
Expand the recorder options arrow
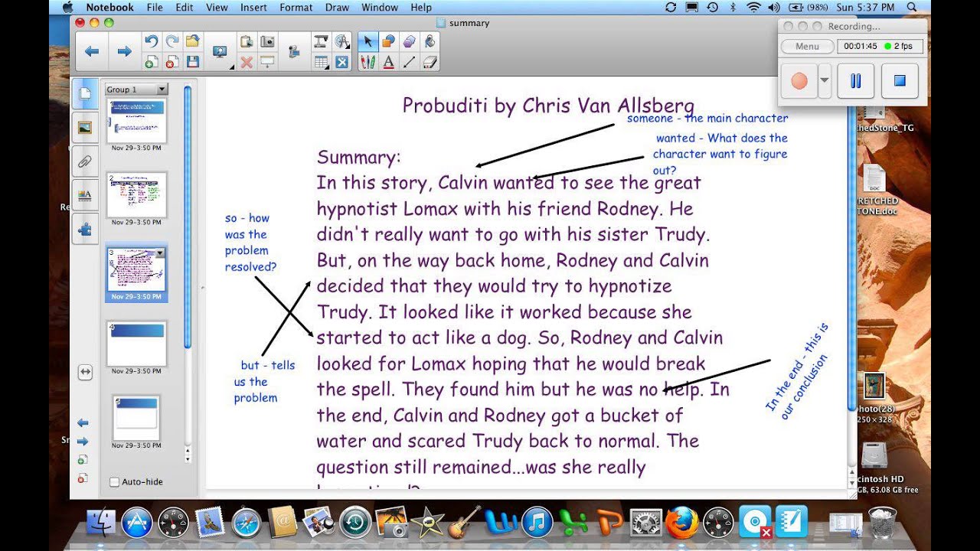coord(825,80)
